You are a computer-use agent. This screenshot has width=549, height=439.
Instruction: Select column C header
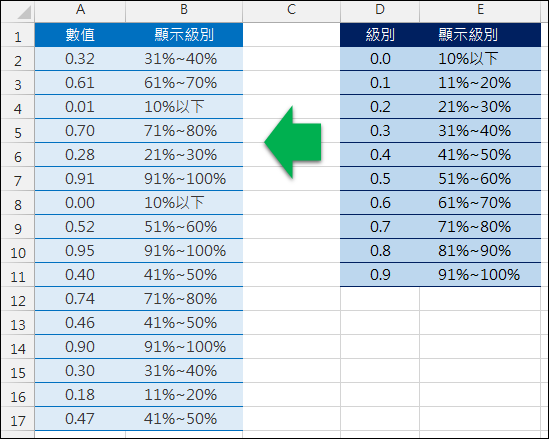pyautogui.click(x=291, y=11)
